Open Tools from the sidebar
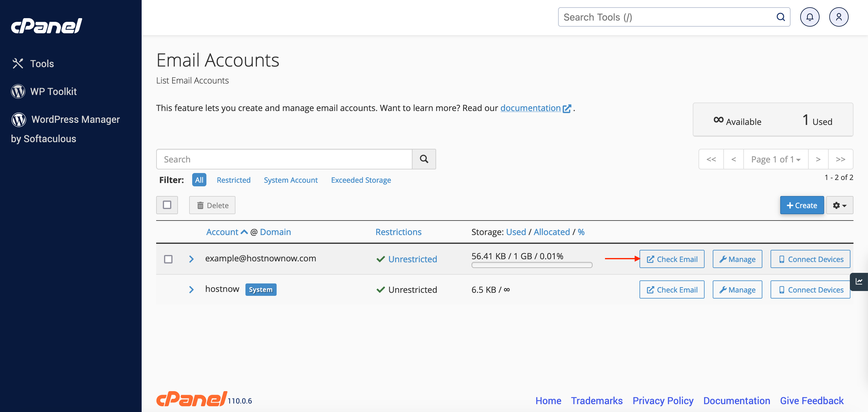Viewport: 868px width, 412px height. 33,63
